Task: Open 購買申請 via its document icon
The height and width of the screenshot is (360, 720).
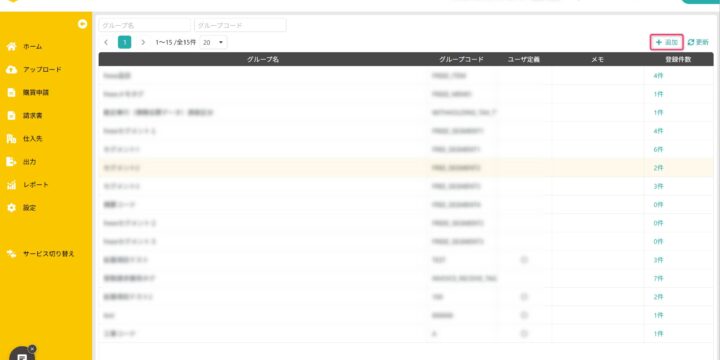Action: coord(12,92)
